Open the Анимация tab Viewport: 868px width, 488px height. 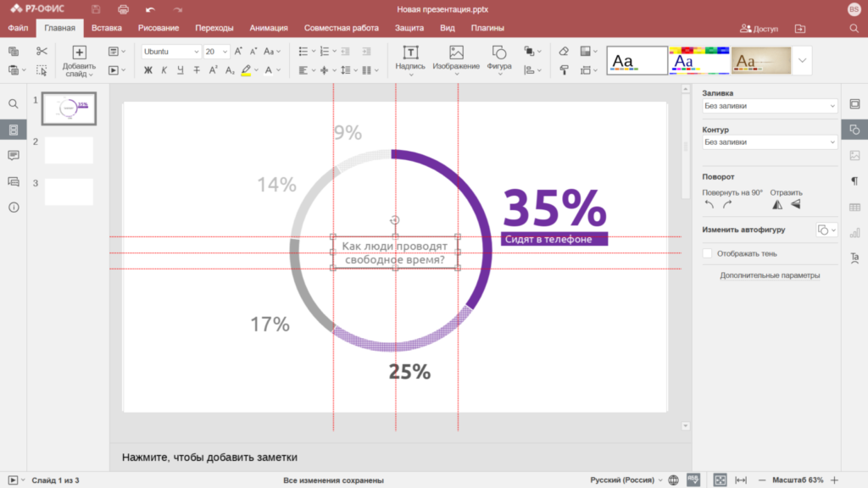pyautogui.click(x=269, y=28)
